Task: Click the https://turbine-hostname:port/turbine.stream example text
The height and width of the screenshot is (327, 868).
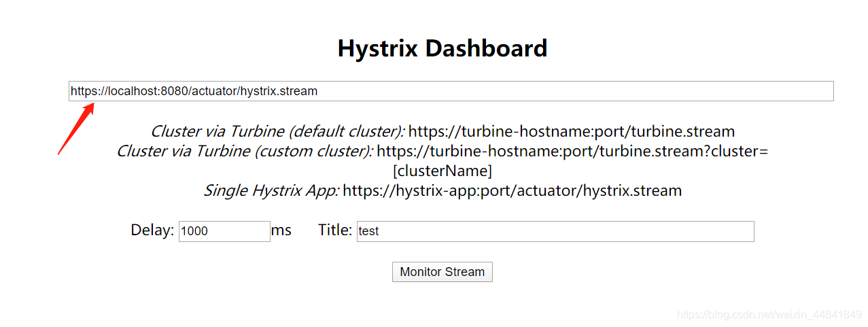Action: (x=572, y=131)
